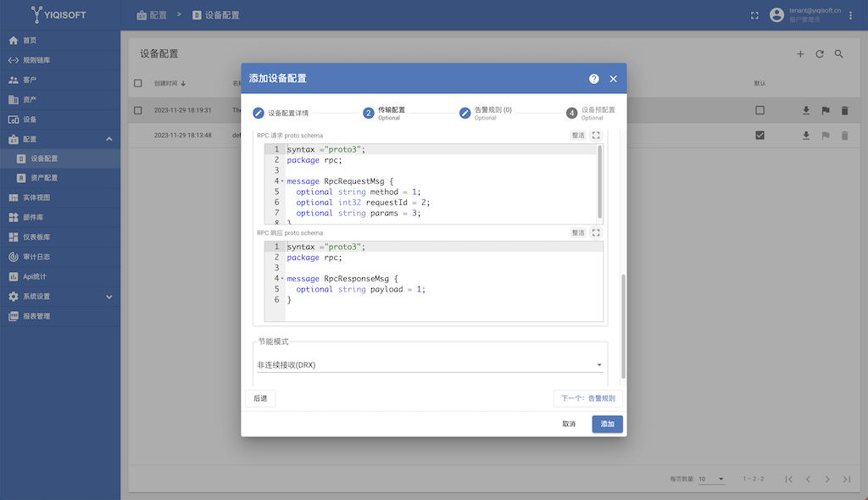
Task: Fold the RpcRequestMsg message block
Action: (282, 181)
